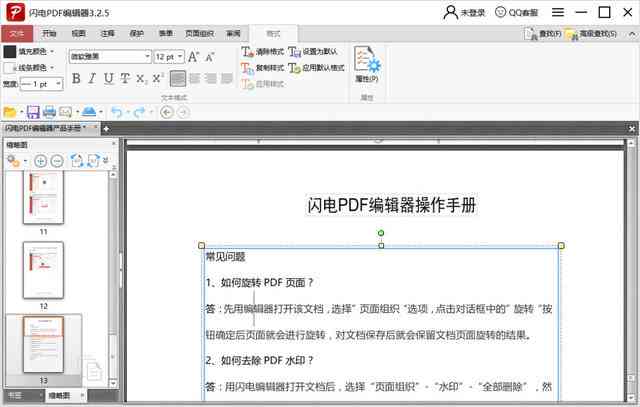Click the 高级查找(S) advanced search button

pos(591,34)
